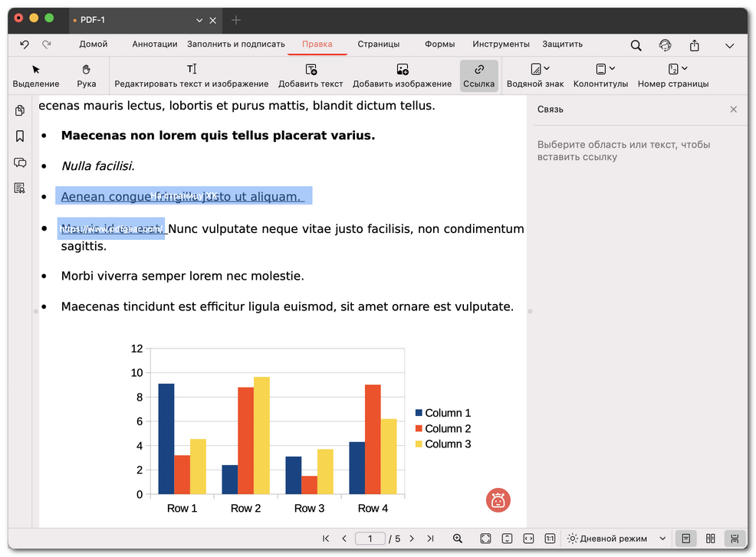Open the comments sidebar panel
This screenshot has height=557, width=756.
pyautogui.click(x=20, y=162)
